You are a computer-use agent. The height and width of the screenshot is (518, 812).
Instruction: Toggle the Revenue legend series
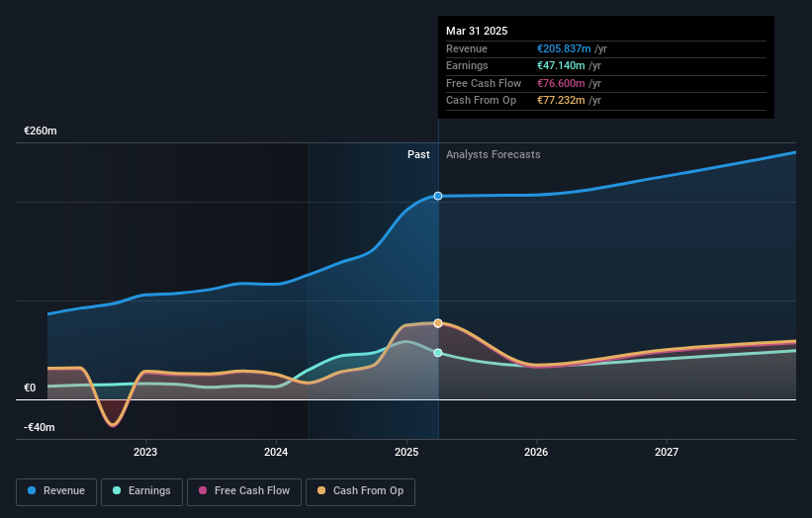tap(56, 491)
